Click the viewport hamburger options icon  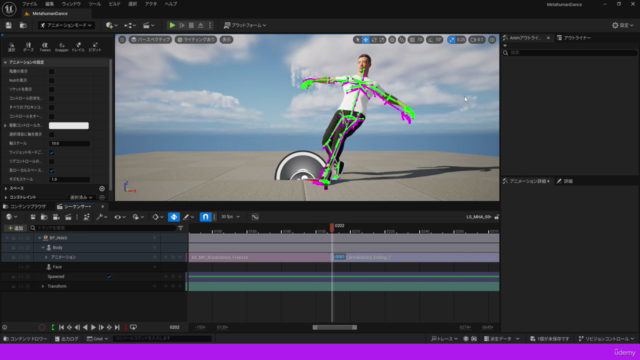click(x=122, y=40)
